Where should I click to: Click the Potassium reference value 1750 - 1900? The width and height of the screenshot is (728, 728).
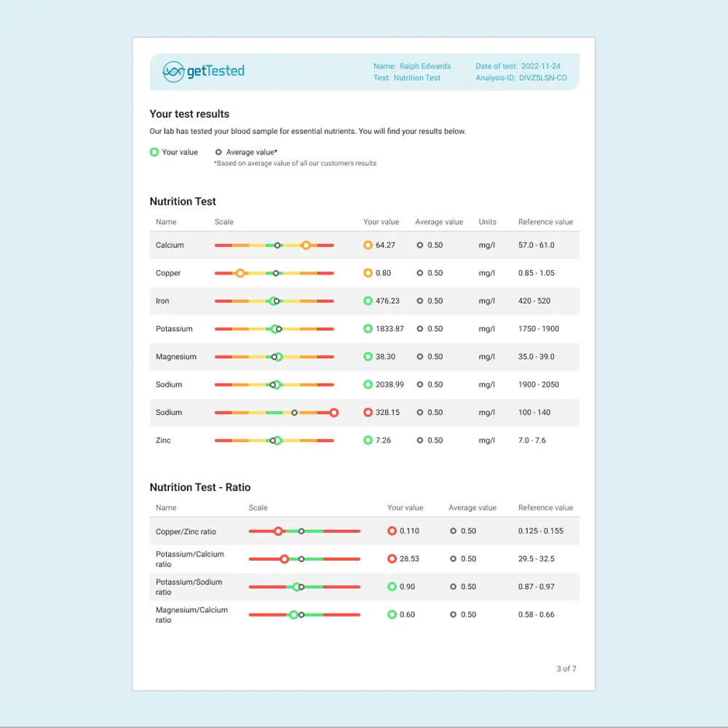click(539, 329)
